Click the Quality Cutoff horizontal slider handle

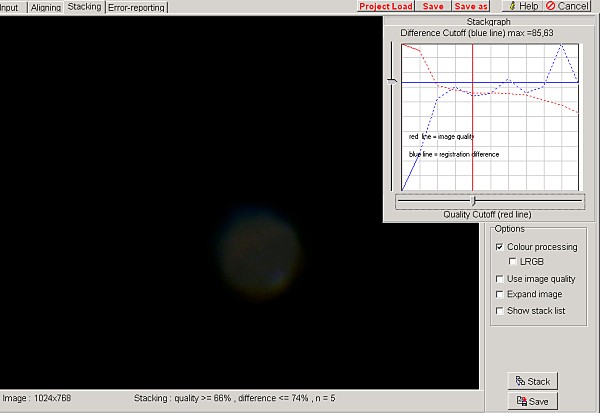coord(473,201)
